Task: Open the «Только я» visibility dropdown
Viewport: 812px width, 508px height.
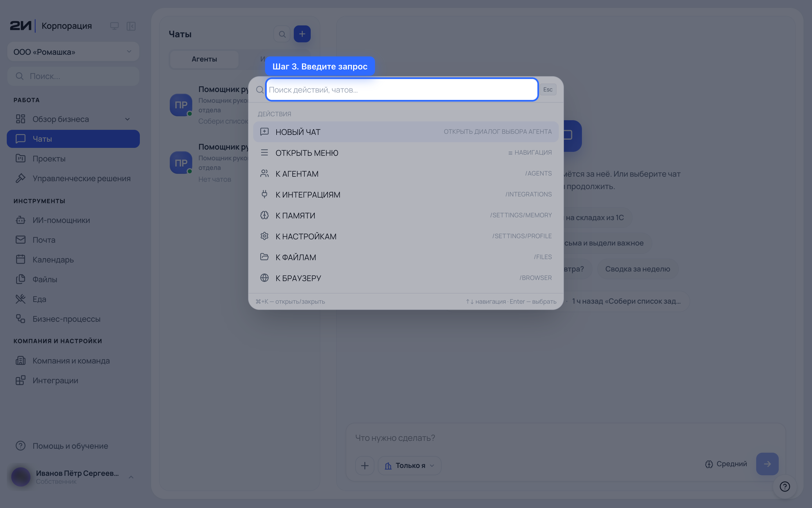Action: (x=409, y=465)
